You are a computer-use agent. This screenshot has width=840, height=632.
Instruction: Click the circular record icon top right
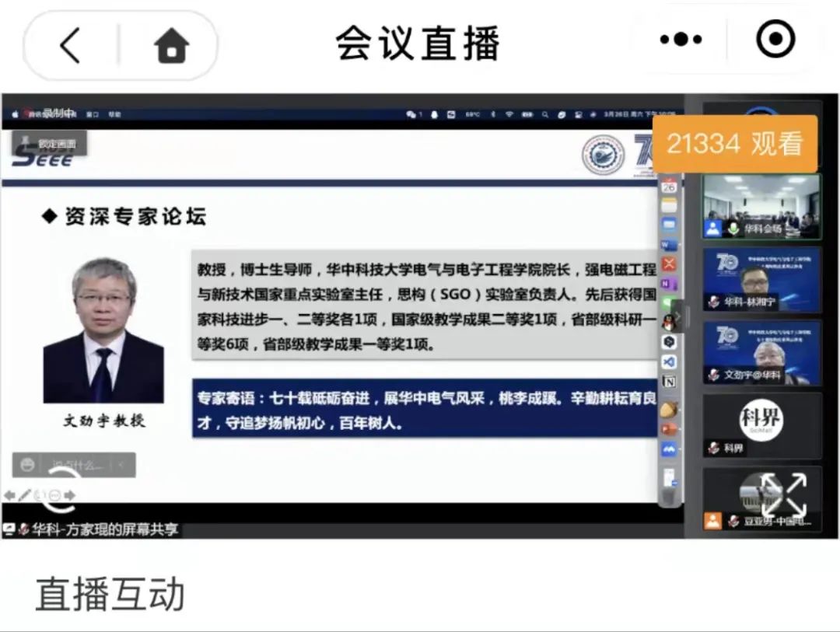tap(775, 39)
